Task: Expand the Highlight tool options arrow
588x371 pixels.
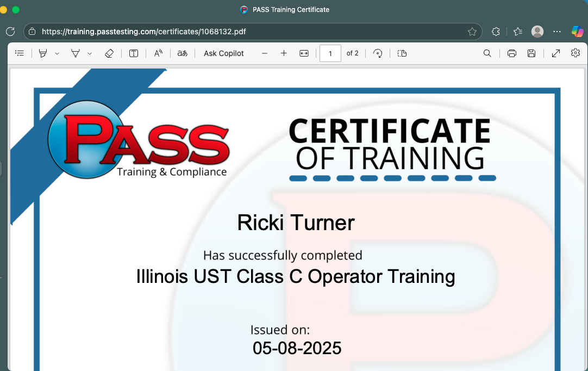Action: [x=57, y=54]
